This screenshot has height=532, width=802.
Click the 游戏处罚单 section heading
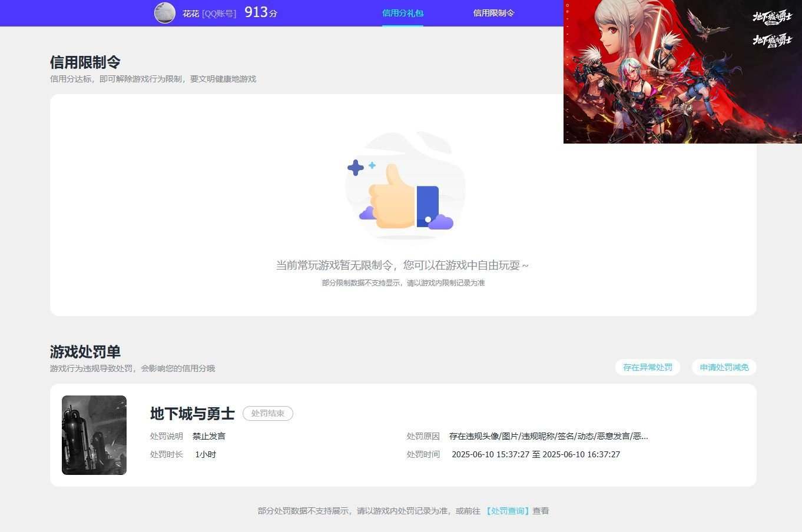pyautogui.click(x=85, y=352)
